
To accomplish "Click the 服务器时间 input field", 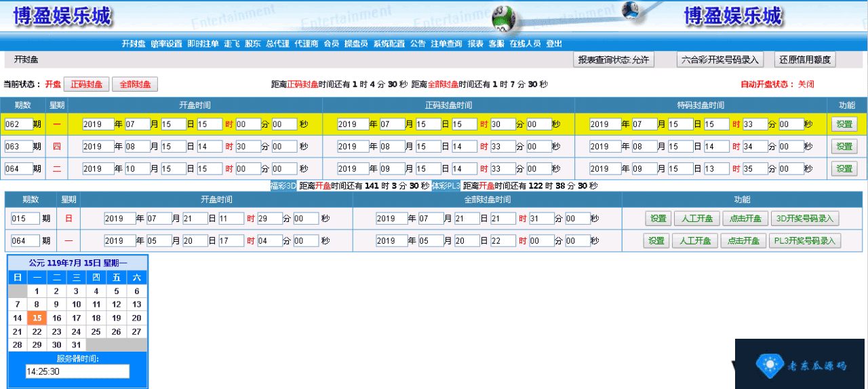I will tap(77, 371).
